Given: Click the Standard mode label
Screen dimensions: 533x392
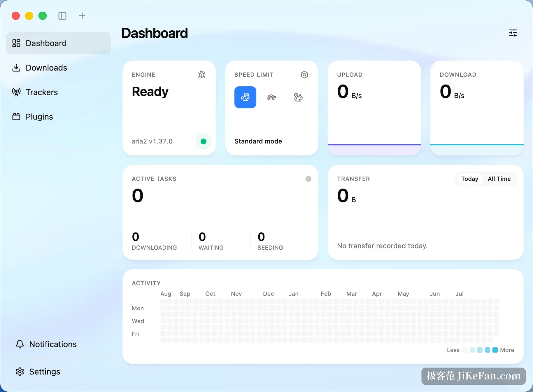Looking at the screenshot, I should coord(258,141).
